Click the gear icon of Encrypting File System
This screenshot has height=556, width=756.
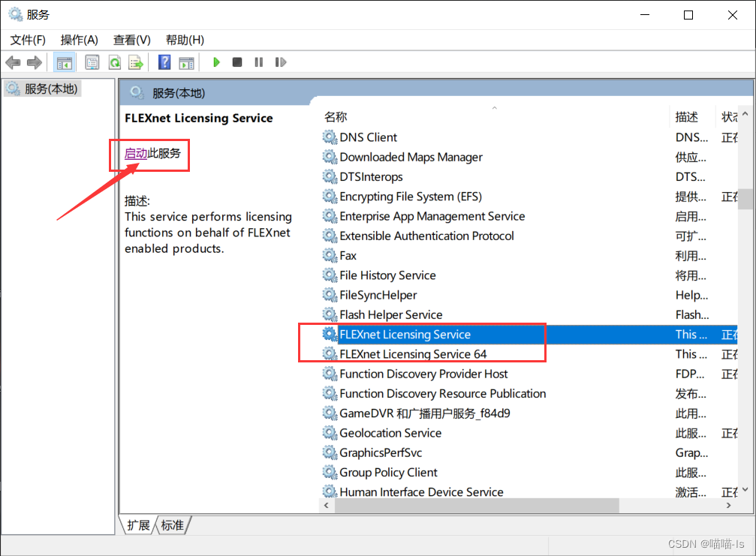pos(330,197)
